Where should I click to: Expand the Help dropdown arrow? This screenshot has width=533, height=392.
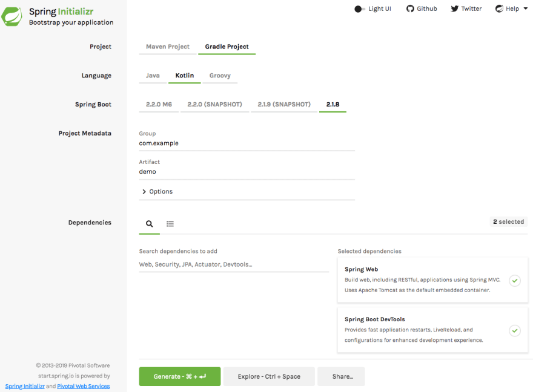[526, 8]
